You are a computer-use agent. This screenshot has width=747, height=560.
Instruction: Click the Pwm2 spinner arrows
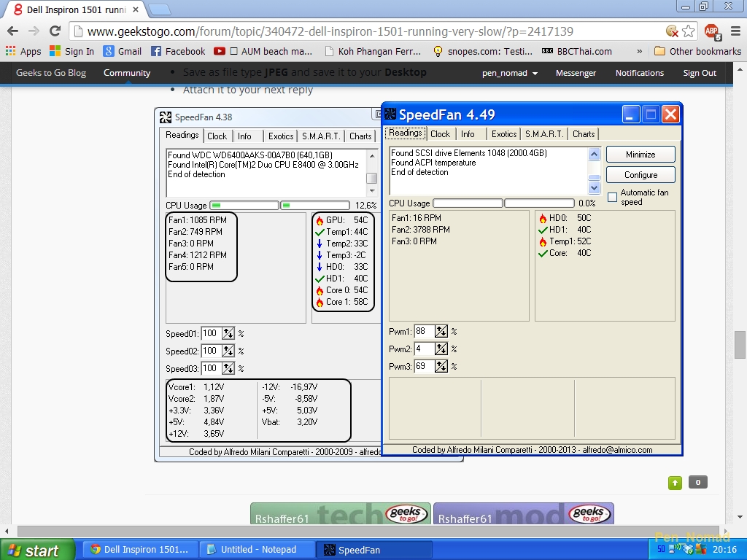441,349
